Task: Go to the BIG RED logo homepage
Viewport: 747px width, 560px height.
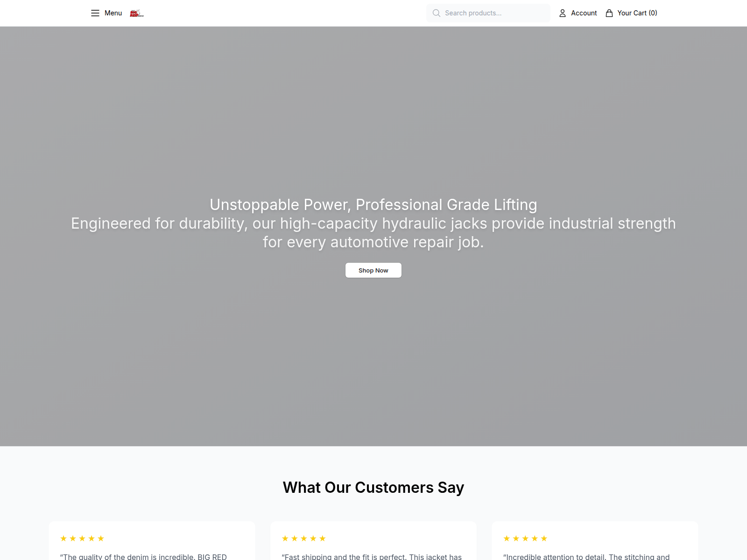Action: coord(137,13)
